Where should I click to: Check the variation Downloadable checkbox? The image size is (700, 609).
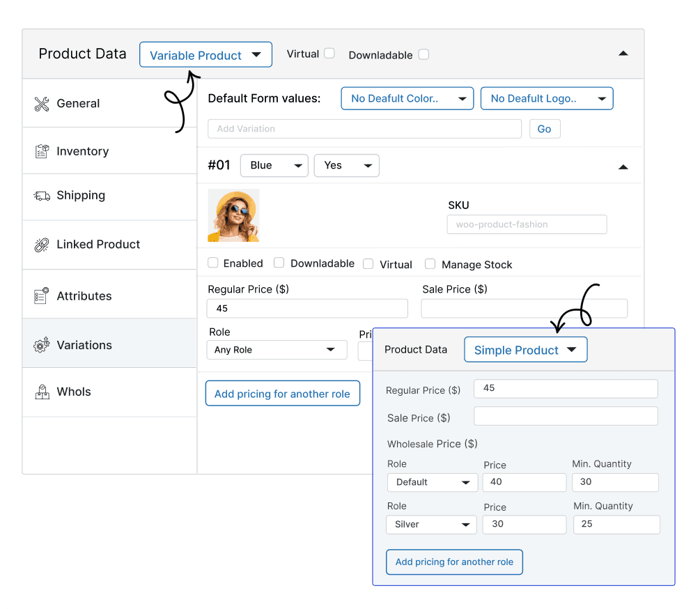(279, 263)
